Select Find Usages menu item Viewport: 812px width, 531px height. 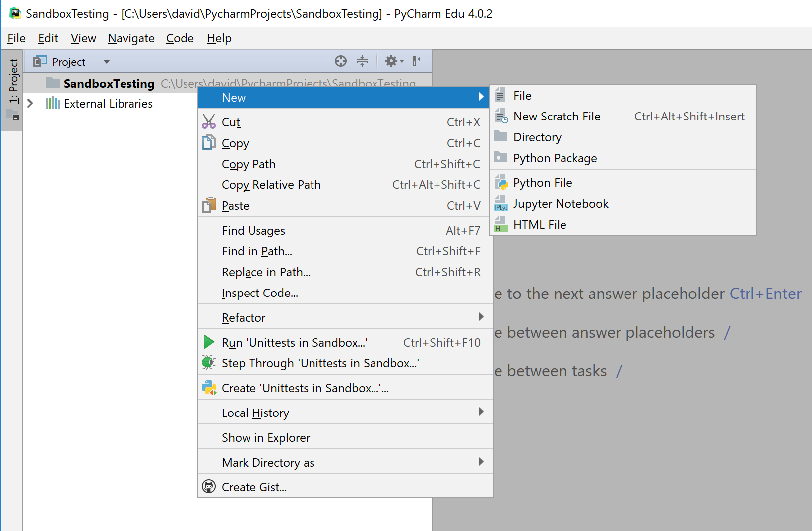point(345,230)
